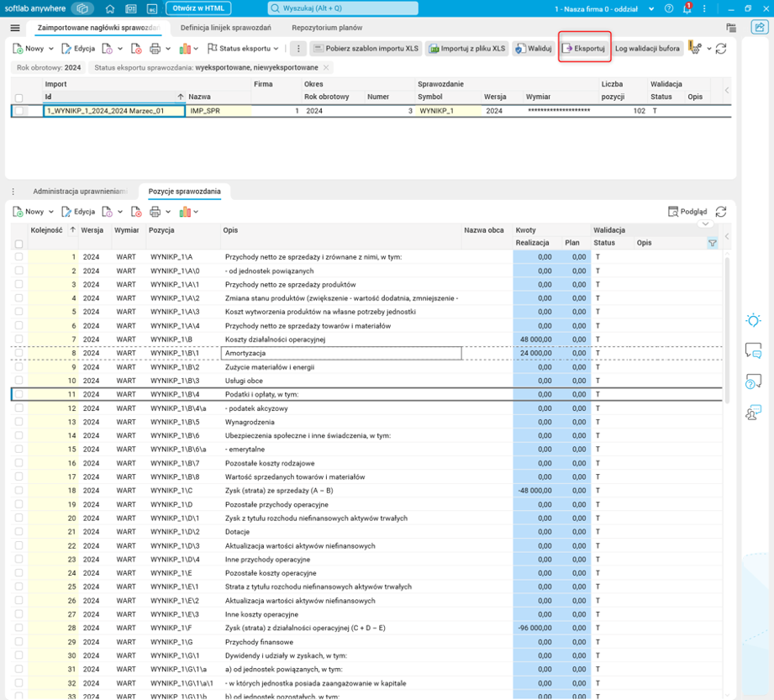
Task: Click the Otwórz w HTML button
Action: [198, 8]
